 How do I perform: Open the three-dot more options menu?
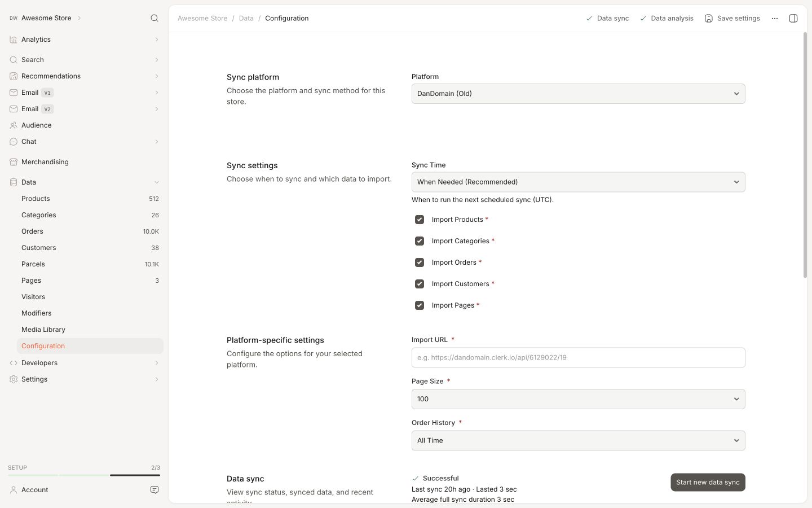[x=775, y=19]
